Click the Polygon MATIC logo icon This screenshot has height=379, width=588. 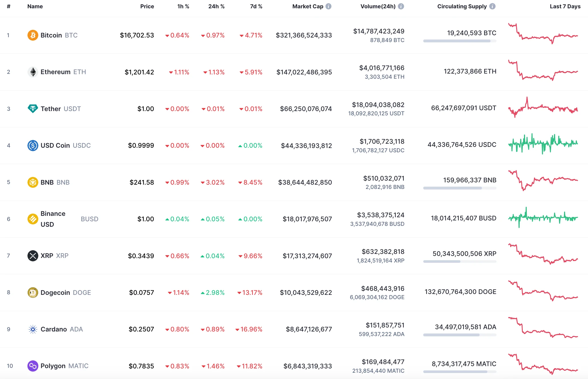click(33, 366)
